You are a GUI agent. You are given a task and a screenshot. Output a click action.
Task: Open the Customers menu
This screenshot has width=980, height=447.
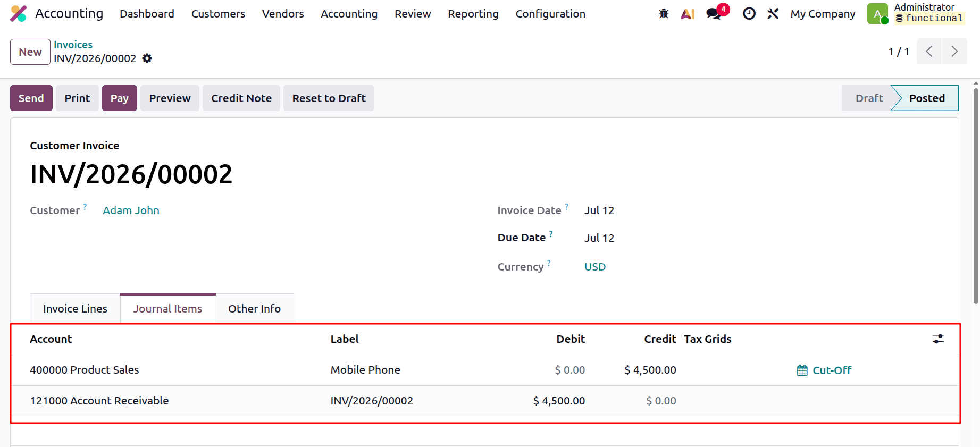[x=218, y=14]
